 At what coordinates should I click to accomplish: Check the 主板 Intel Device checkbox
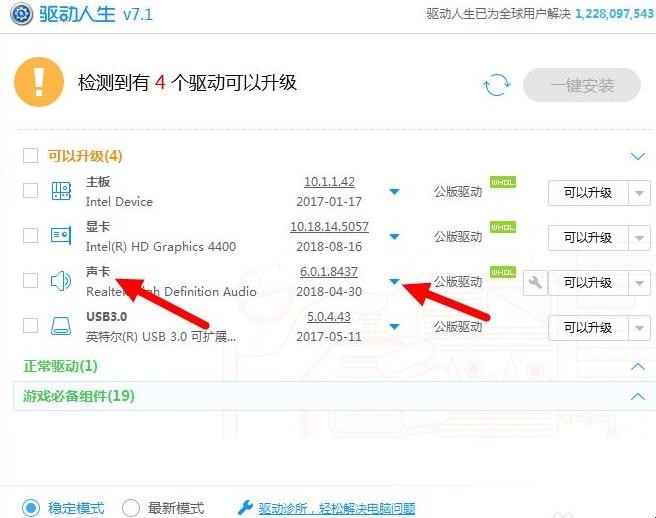[31, 190]
